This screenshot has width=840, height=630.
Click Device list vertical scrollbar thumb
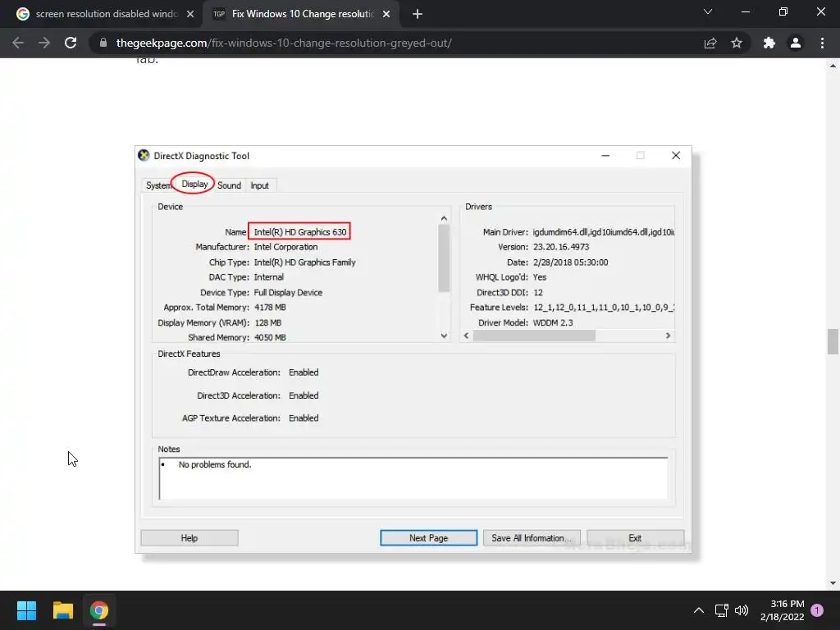click(x=444, y=258)
